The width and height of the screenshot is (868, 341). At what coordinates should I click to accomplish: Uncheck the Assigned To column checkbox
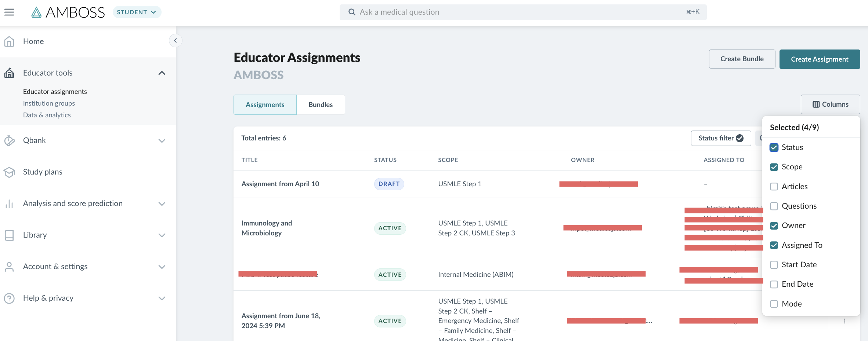point(774,245)
